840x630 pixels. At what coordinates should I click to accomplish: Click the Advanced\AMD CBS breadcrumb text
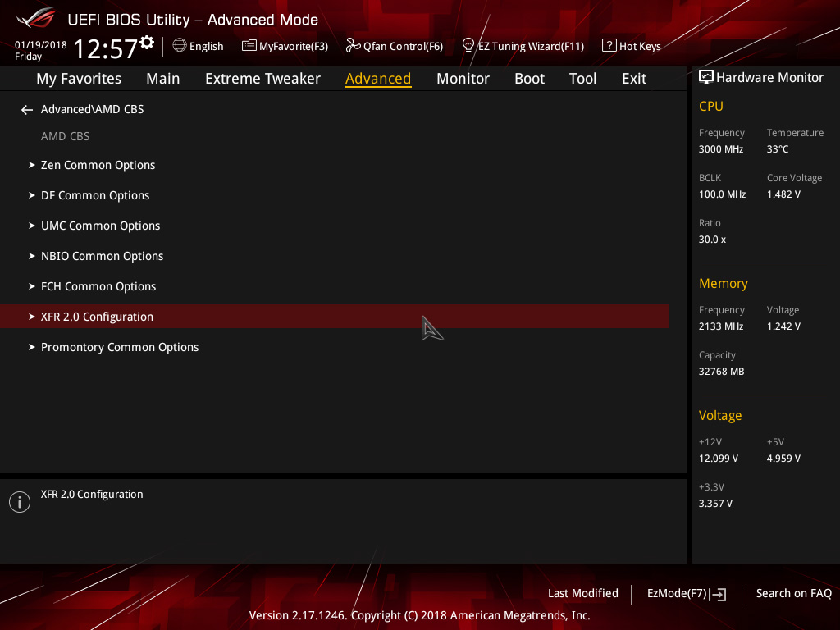coord(92,109)
